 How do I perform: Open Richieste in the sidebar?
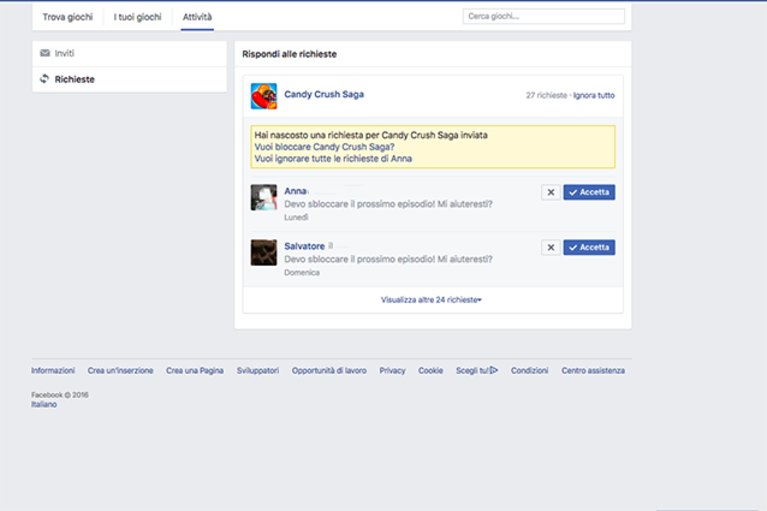(130, 79)
